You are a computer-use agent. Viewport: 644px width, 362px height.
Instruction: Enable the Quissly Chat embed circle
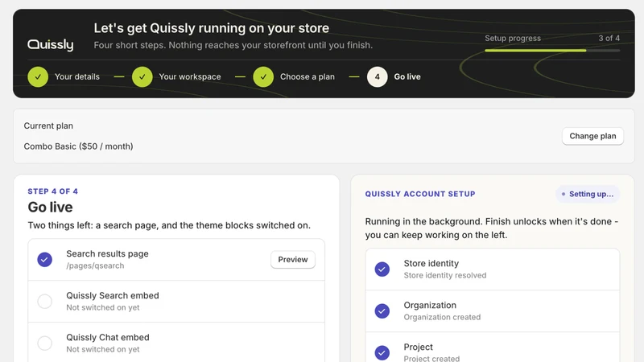point(45,343)
